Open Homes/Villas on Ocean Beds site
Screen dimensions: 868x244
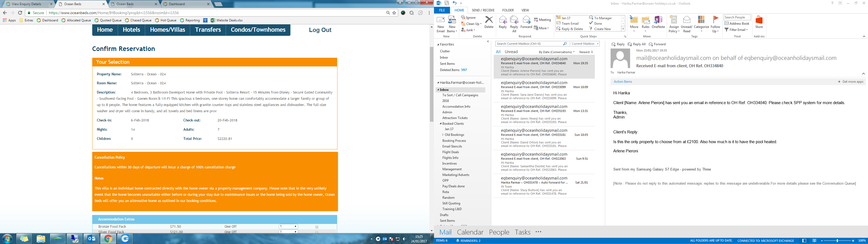pyautogui.click(x=167, y=30)
